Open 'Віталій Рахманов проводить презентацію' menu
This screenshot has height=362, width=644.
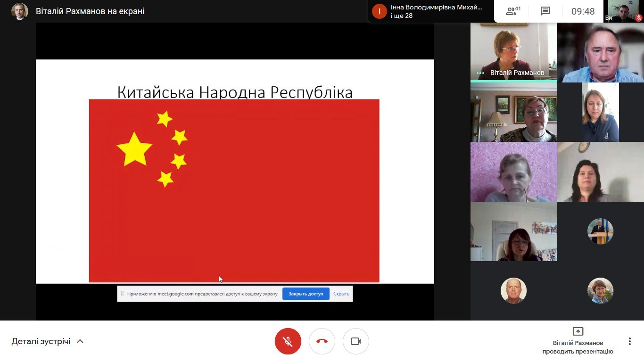point(578,347)
